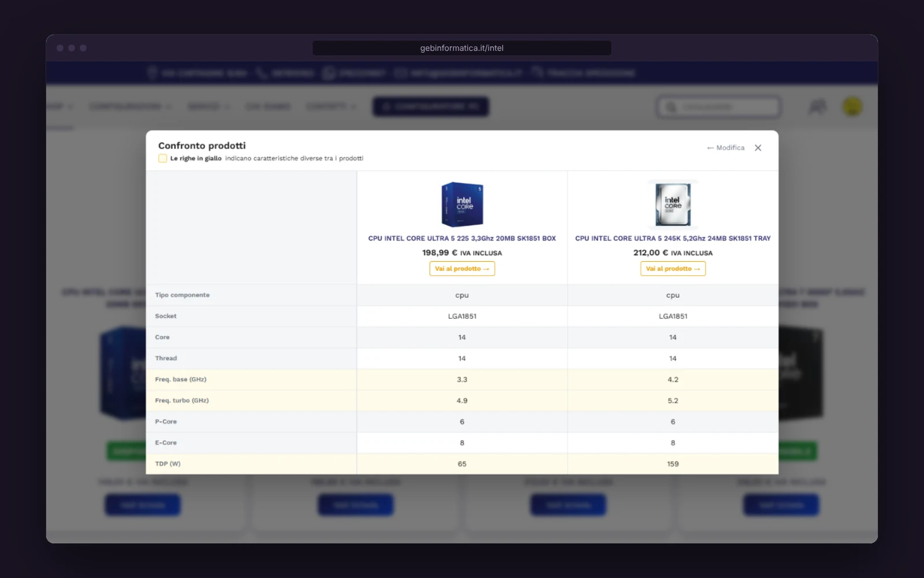Select the 'E-Core' row label

click(166, 443)
